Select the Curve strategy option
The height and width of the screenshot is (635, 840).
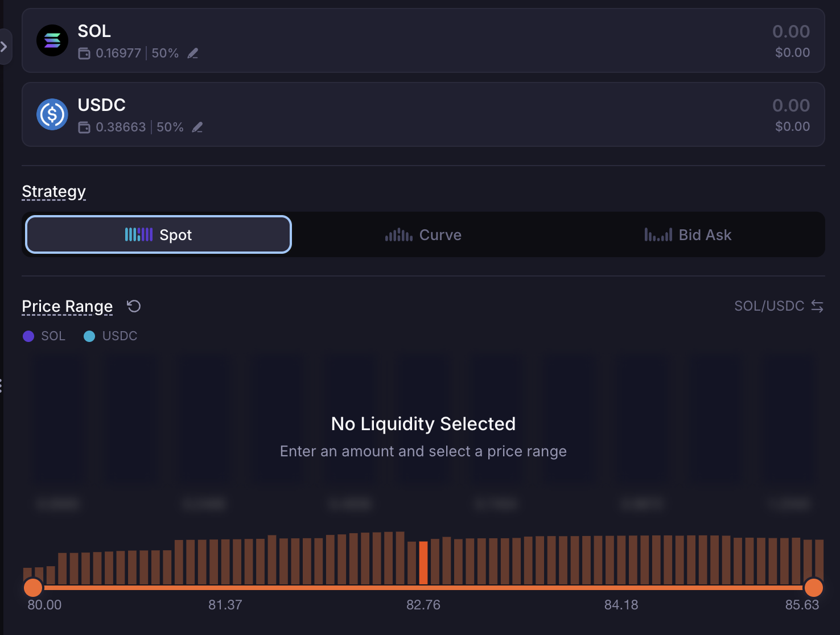423,234
